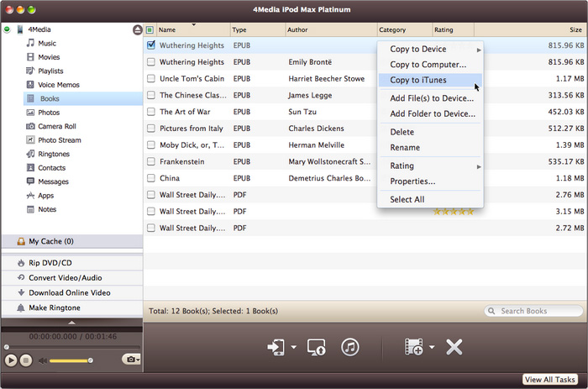The height and width of the screenshot is (389, 588).
Task: Expand the Copy to Device submenu
Action: 430,50
